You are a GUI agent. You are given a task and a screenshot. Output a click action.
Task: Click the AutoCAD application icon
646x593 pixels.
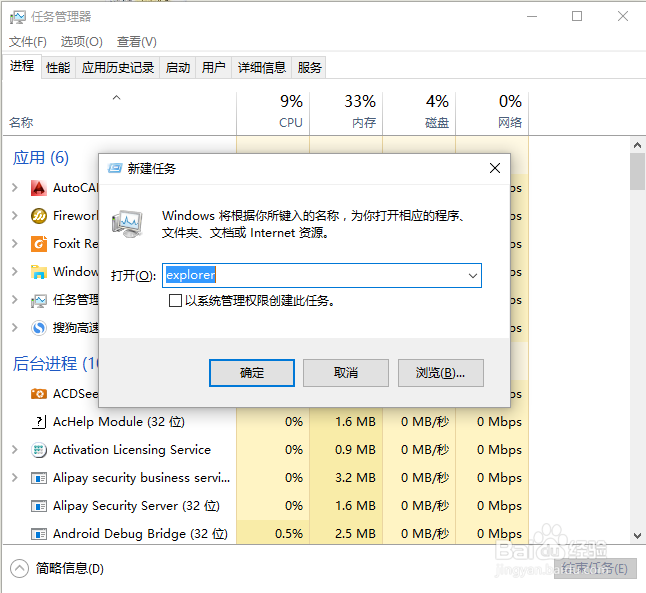(39, 188)
